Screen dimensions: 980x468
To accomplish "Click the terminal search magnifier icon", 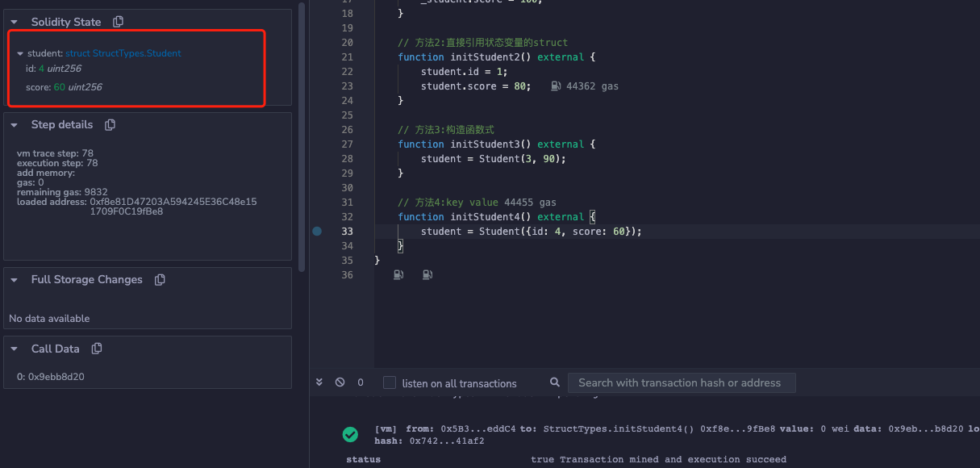I will coord(554,382).
